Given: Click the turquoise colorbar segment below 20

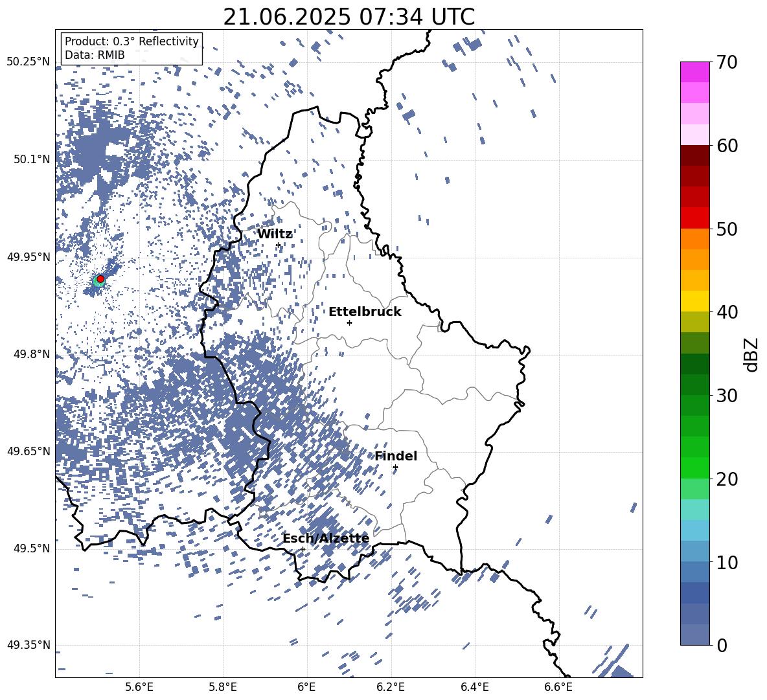Looking at the screenshot, I should (695, 510).
